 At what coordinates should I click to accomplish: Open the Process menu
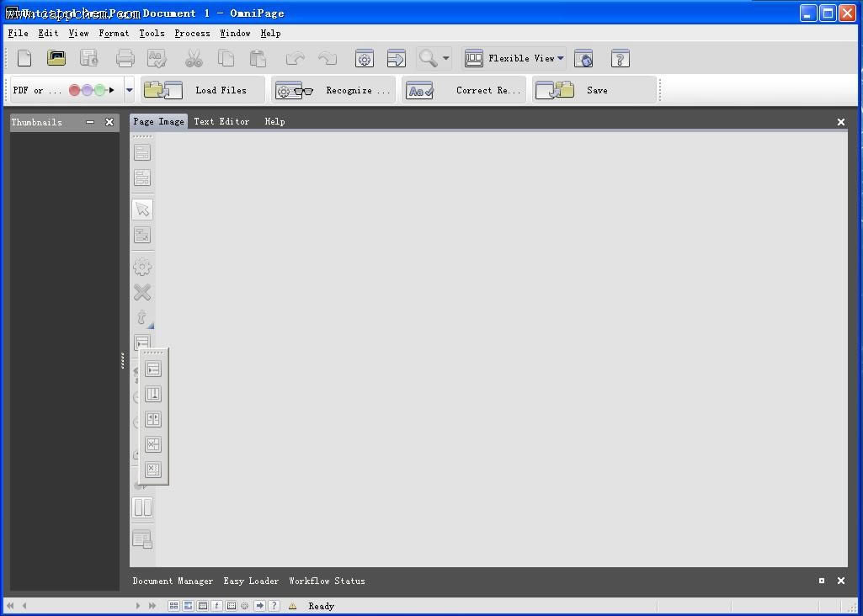coord(192,34)
